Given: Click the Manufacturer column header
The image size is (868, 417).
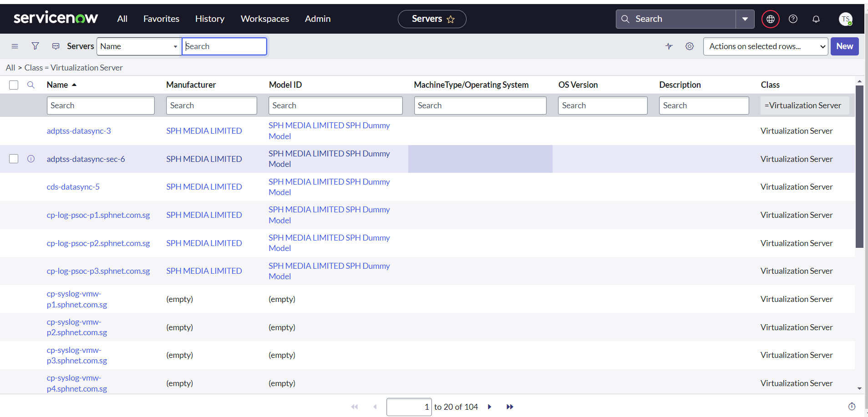Looking at the screenshot, I should pos(191,85).
